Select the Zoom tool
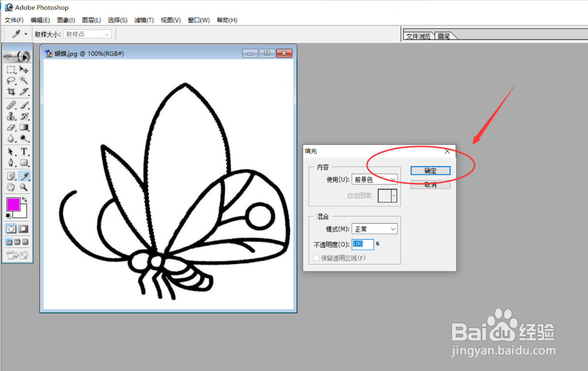 tap(24, 187)
